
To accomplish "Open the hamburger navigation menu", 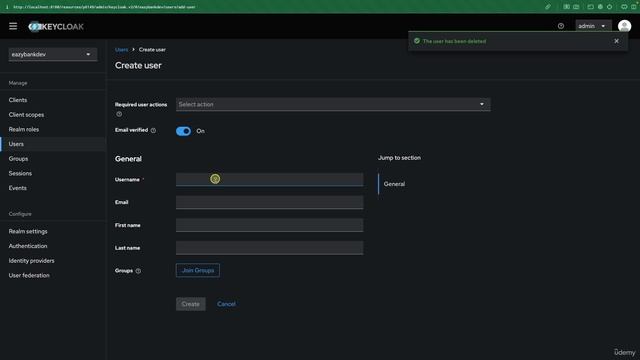I will (x=13, y=27).
